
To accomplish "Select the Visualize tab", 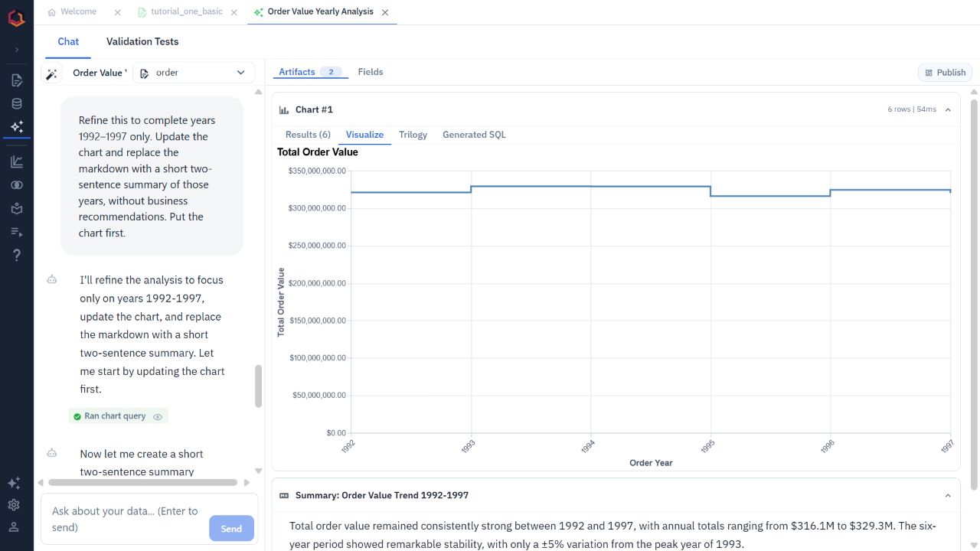I will tap(364, 135).
